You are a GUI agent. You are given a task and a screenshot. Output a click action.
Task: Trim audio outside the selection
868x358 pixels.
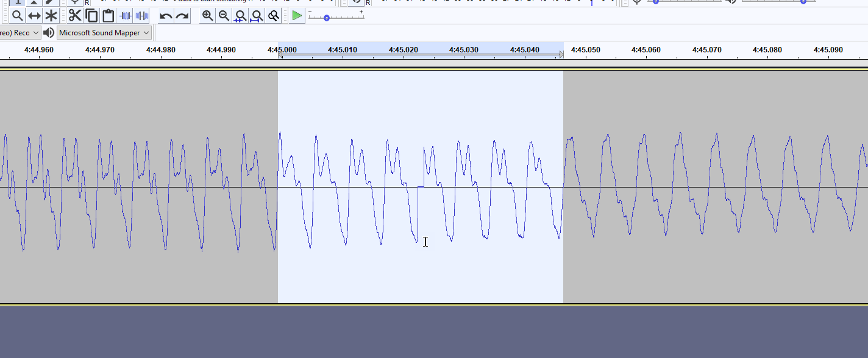(x=126, y=15)
